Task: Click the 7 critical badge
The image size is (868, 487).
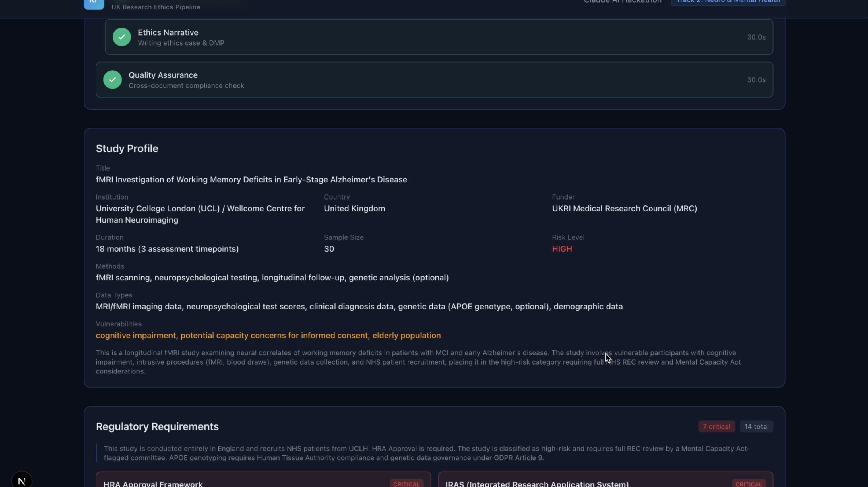Action: [716, 427]
